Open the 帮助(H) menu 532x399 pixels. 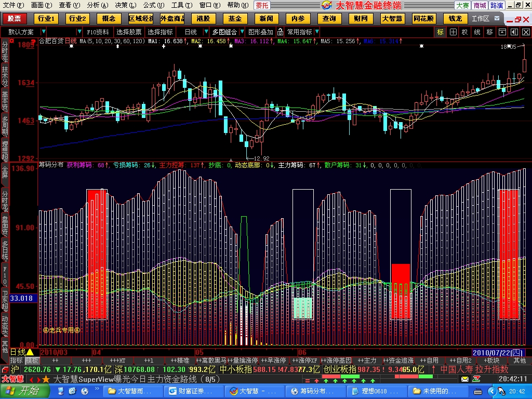click(x=237, y=5)
